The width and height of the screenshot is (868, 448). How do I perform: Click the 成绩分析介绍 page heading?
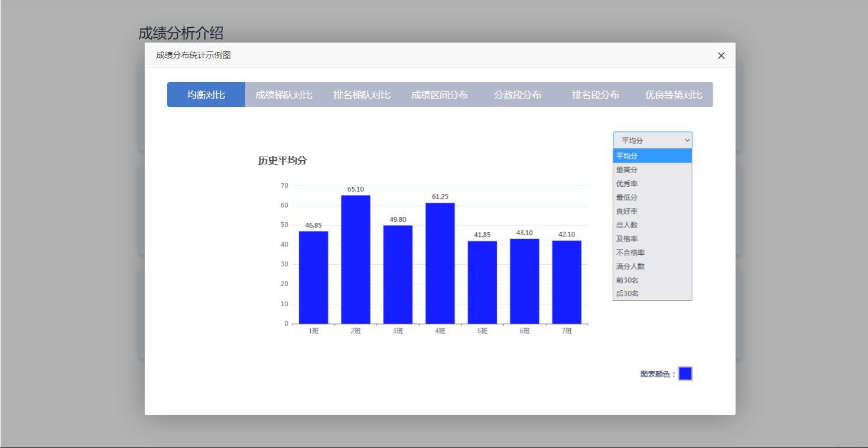[181, 33]
